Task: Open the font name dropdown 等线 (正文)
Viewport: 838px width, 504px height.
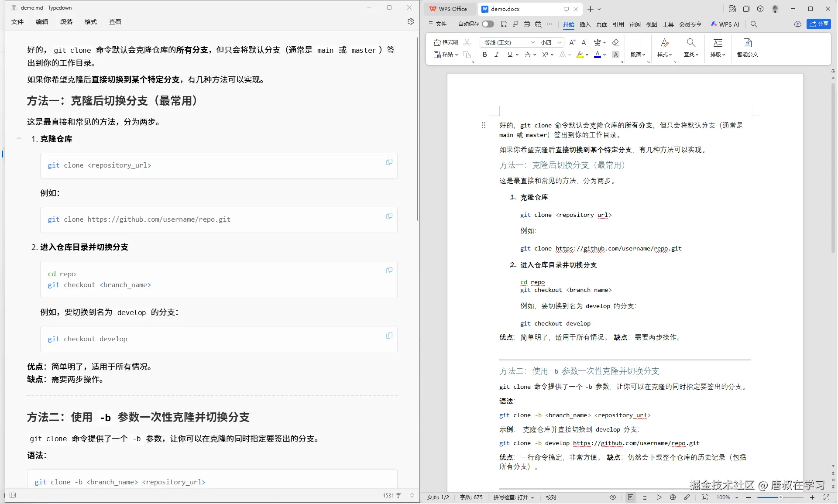Action: pyautogui.click(x=508, y=42)
